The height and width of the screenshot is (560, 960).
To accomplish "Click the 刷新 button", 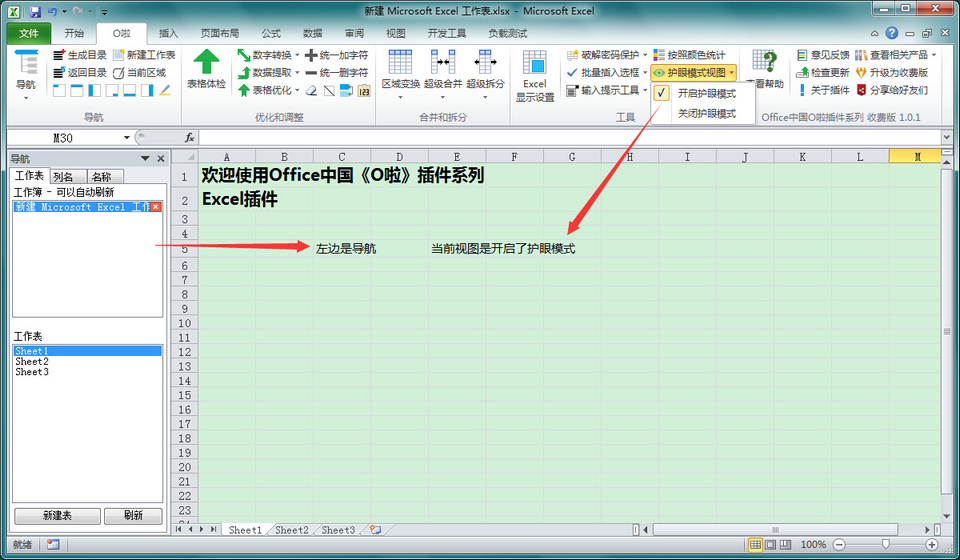I will [x=133, y=516].
